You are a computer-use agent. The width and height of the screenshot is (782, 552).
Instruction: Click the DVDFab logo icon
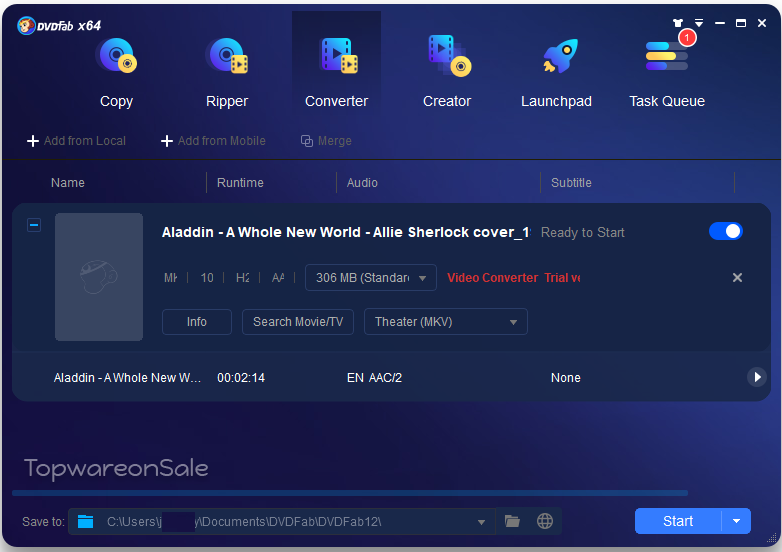pos(26,25)
